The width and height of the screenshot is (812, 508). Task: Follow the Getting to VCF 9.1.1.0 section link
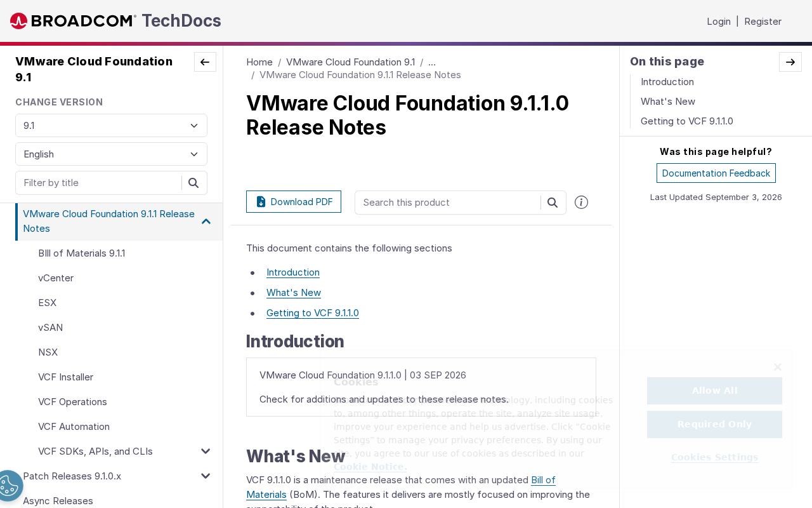pos(313,313)
